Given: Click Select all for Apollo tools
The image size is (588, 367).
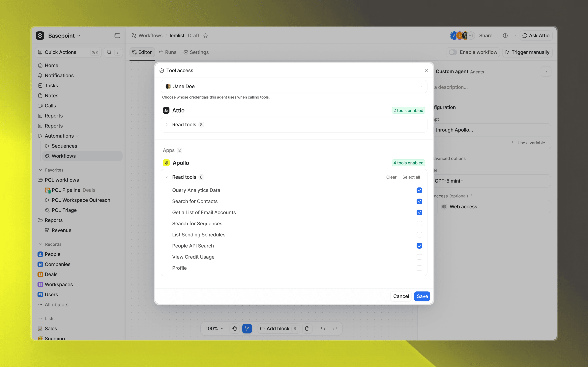Looking at the screenshot, I should pyautogui.click(x=411, y=177).
